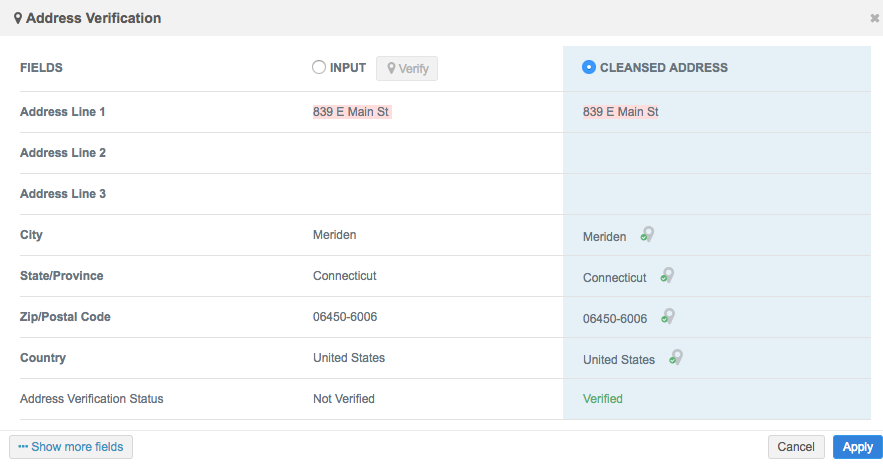Cancel the address verification dialog
This screenshot has width=883, height=464.
[x=796, y=447]
